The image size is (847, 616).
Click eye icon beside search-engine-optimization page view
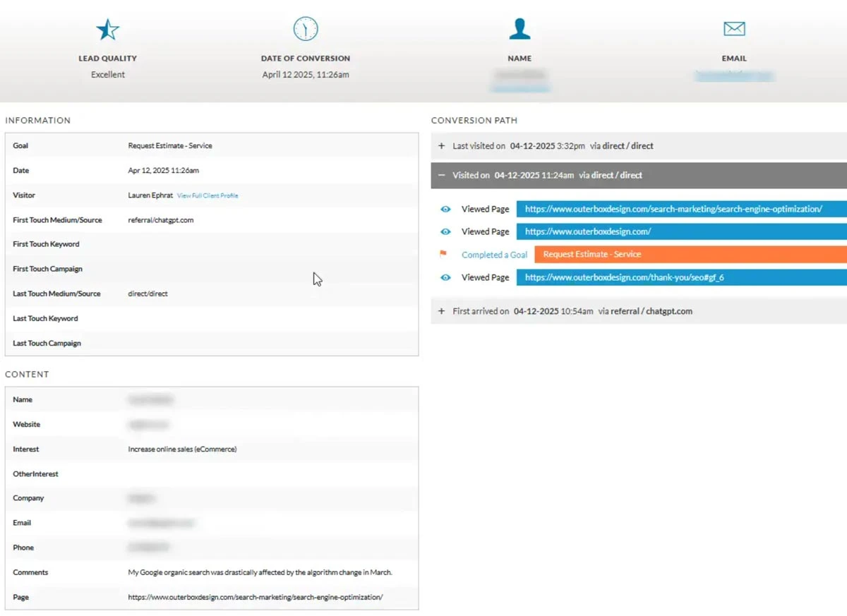[445, 210]
